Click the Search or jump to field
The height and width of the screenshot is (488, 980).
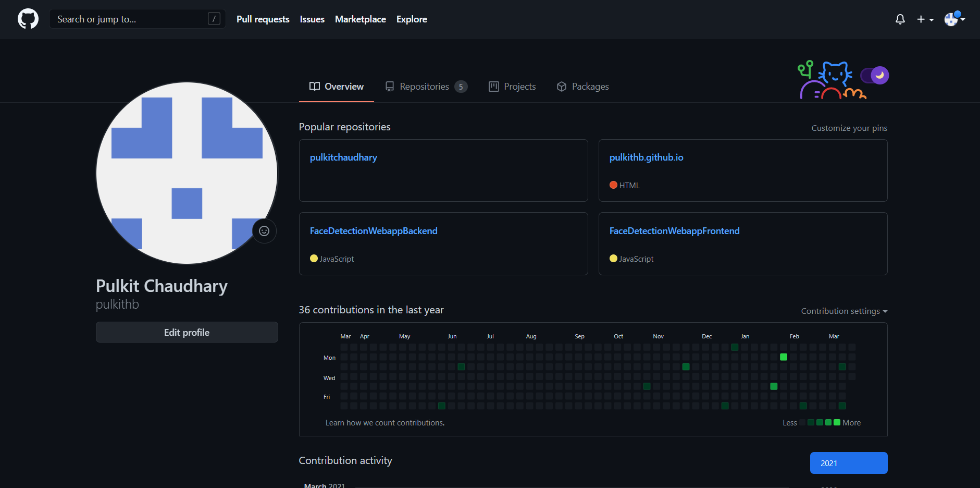click(x=137, y=19)
